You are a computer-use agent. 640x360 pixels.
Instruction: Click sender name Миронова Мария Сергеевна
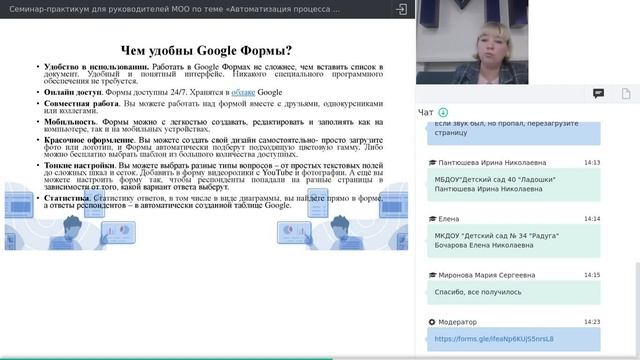point(487,275)
